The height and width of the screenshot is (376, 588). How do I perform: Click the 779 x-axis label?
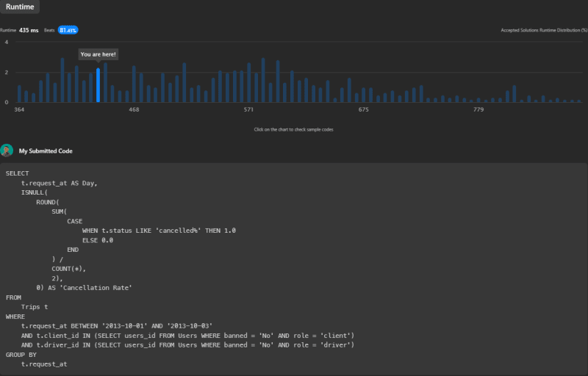(x=478, y=109)
